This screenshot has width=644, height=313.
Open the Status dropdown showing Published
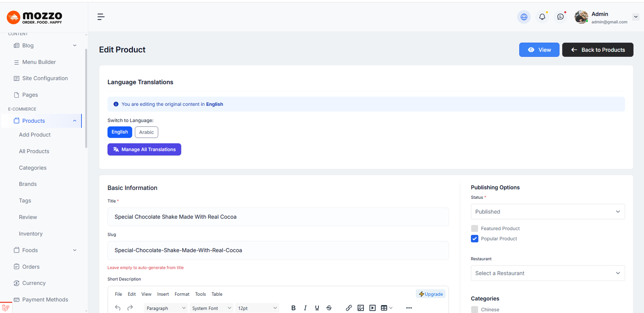click(547, 212)
